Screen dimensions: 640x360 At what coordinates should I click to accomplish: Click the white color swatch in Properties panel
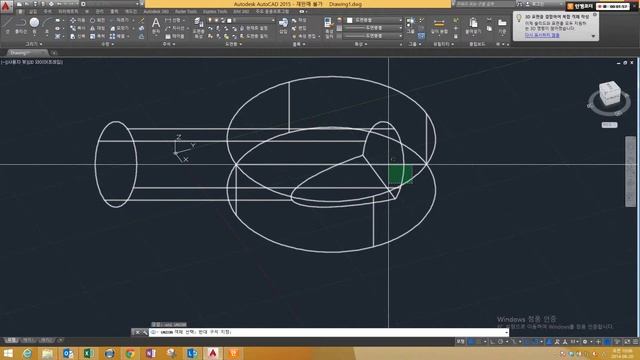[x=350, y=20]
